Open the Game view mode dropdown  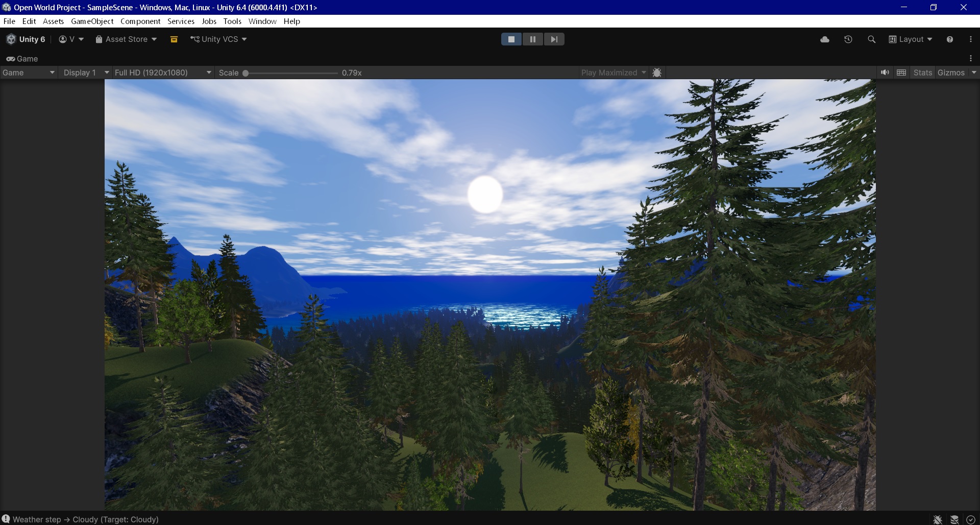[29, 73]
